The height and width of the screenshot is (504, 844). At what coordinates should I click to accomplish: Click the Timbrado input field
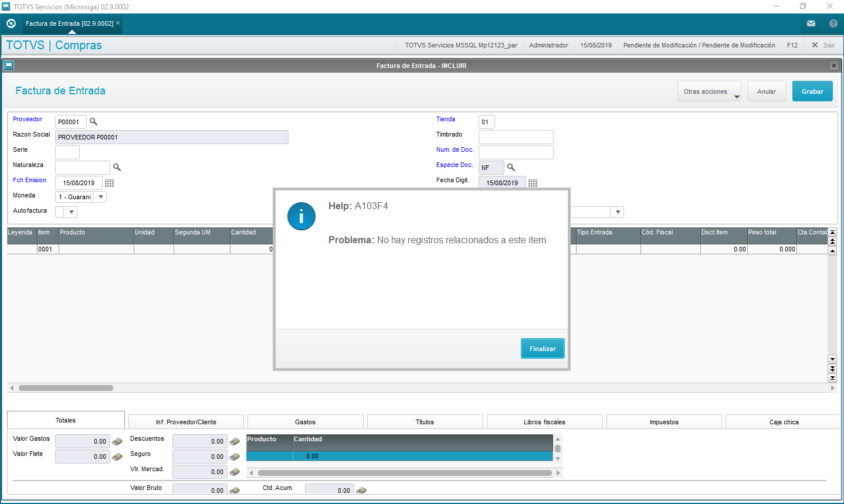pos(516,137)
